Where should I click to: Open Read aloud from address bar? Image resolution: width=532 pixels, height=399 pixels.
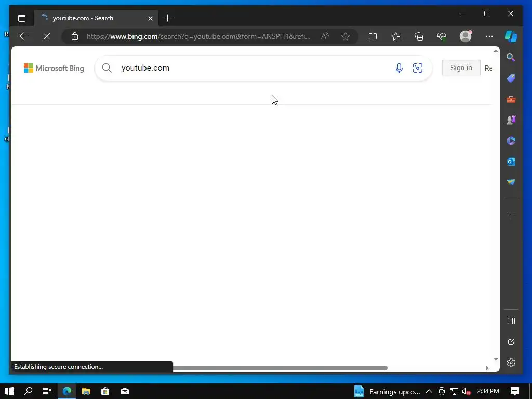[325, 36]
